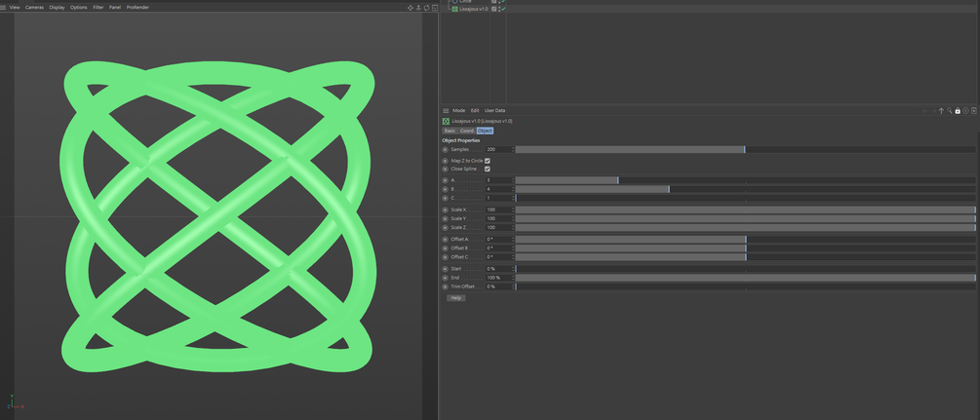Click the Scale Y value field

point(498,218)
